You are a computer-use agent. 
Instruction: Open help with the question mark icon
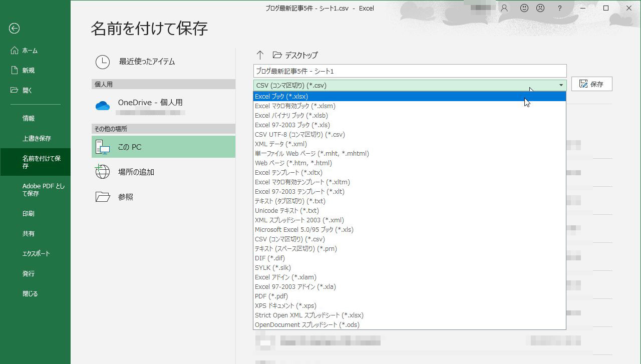[559, 8]
